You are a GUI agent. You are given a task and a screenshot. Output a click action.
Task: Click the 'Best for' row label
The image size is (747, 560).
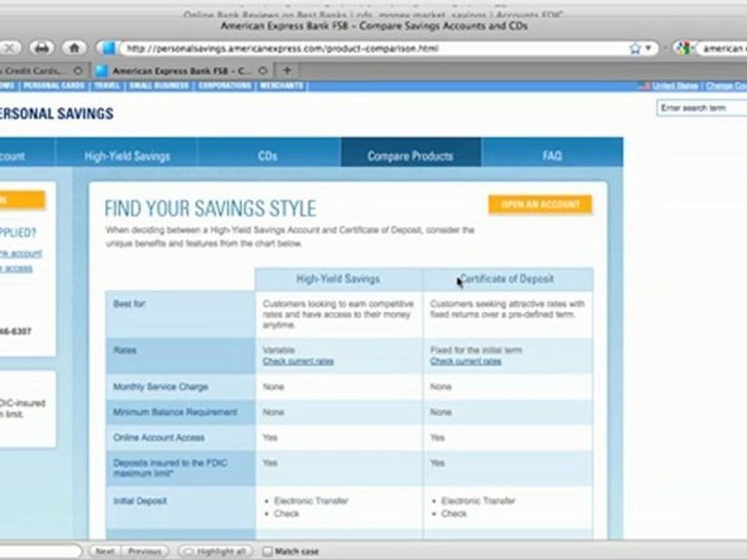pyautogui.click(x=130, y=304)
